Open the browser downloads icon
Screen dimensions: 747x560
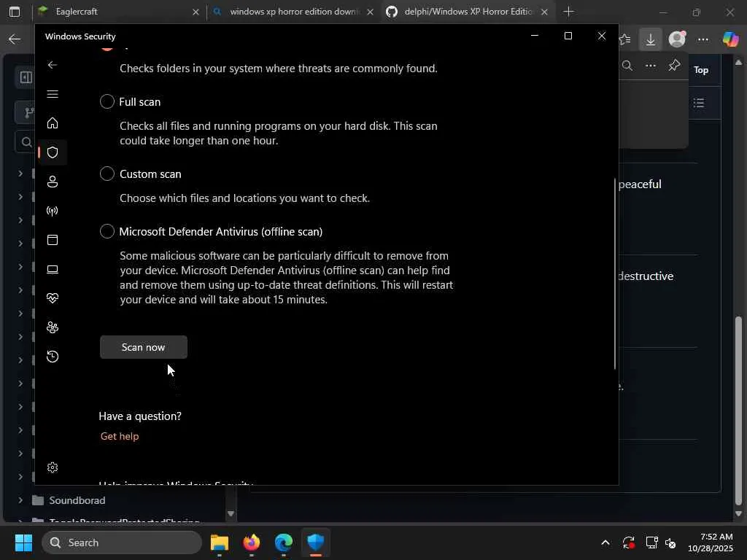click(x=650, y=39)
